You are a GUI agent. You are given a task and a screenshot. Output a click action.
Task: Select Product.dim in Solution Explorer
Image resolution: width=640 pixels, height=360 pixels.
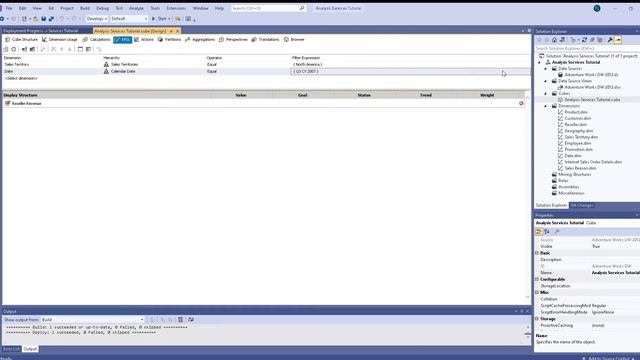pos(576,112)
